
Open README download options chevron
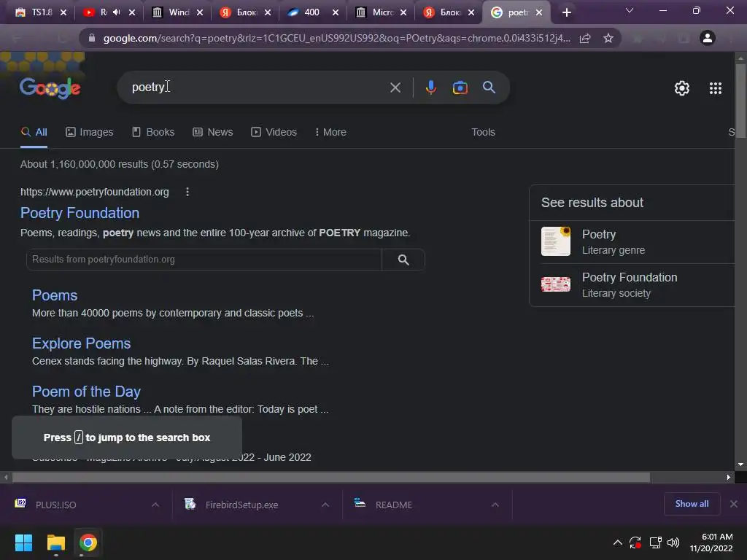click(x=495, y=505)
